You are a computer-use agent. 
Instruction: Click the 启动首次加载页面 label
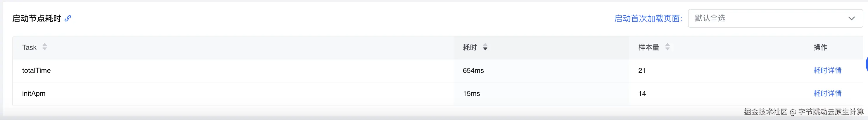(x=648, y=18)
